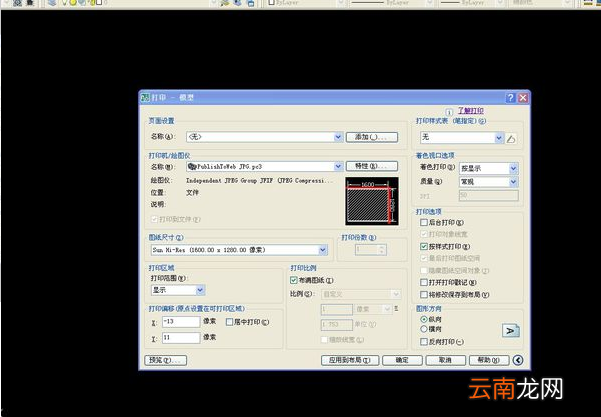Enable the 打开打印戳记 checkbox

coord(424,282)
